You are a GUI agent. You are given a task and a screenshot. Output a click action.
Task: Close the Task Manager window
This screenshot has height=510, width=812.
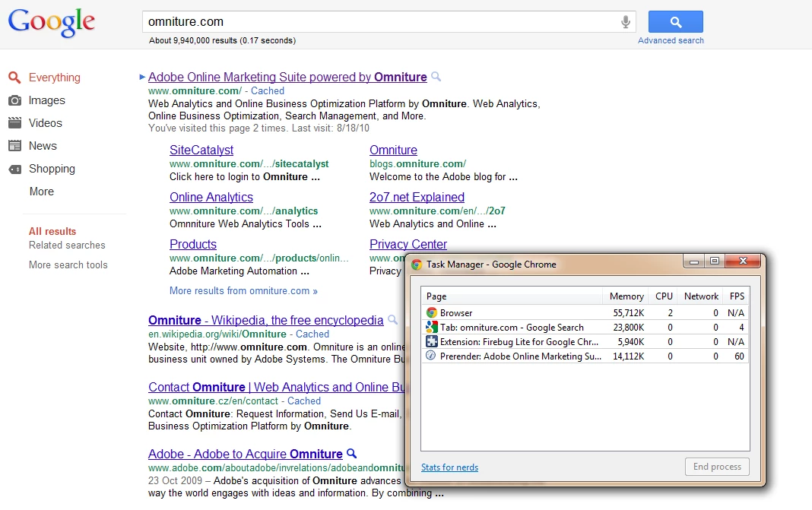(x=743, y=261)
